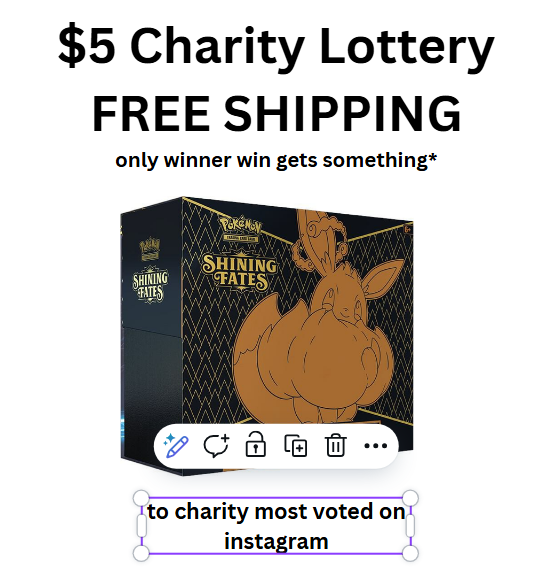Click the Pokémon logo on the box front
The height and width of the screenshot is (578, 555).
click(x=241, y=229)
